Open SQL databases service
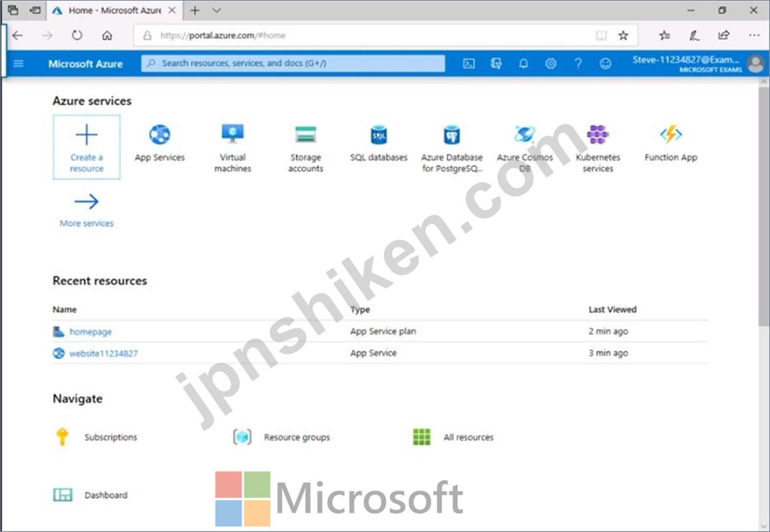Viewport: 770px width, 532px height. point(379,143)
